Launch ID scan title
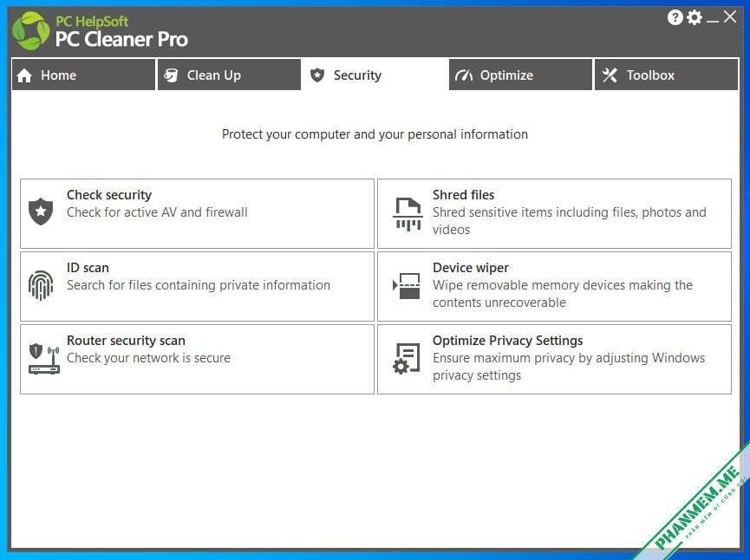This screenshot has height=560, width=750. click(x=88, y=267)
